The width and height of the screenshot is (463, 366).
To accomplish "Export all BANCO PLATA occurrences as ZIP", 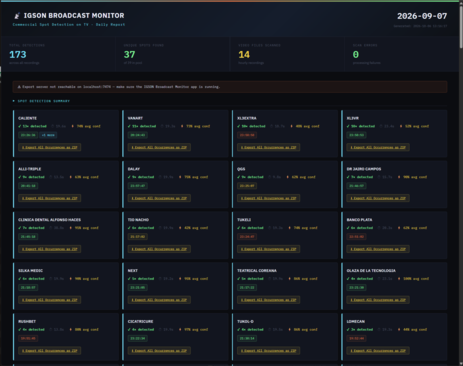I will [x=378, y=249].
